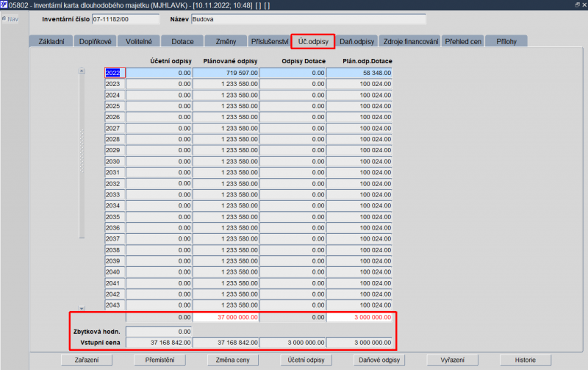
Task: Open the Zdroje financování tab
Action: pos(411,41)
